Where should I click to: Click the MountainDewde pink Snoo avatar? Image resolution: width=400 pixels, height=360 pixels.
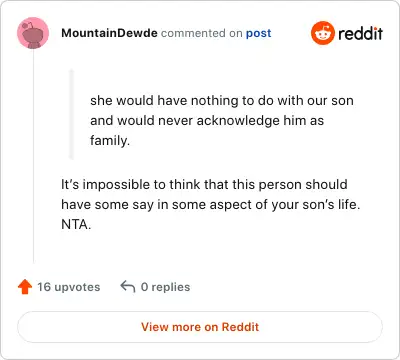click(33, 33)
